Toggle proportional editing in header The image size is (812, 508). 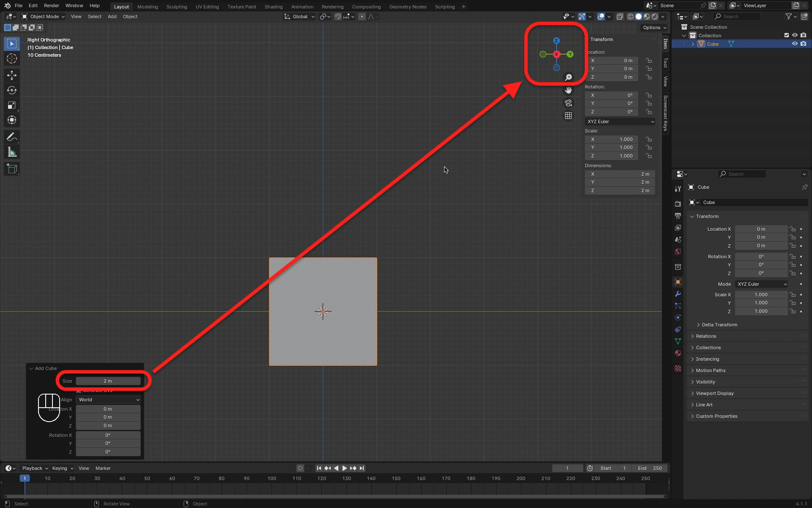(362, 17)
